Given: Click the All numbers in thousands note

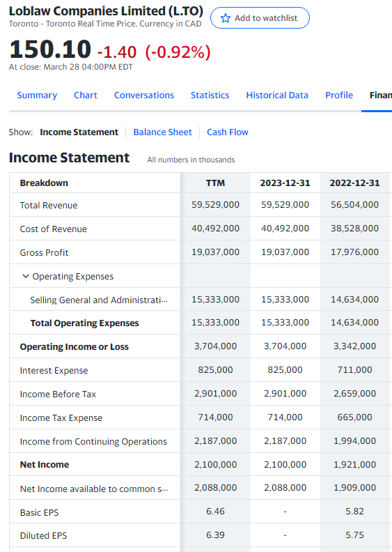Looking at the screenshot, I should 191,160.
